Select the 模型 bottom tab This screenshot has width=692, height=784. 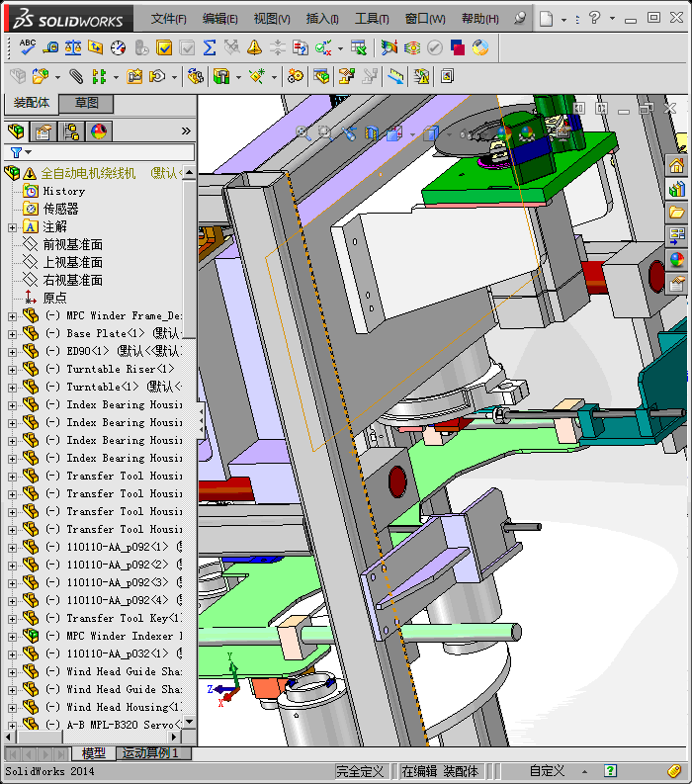coord(94,753)
